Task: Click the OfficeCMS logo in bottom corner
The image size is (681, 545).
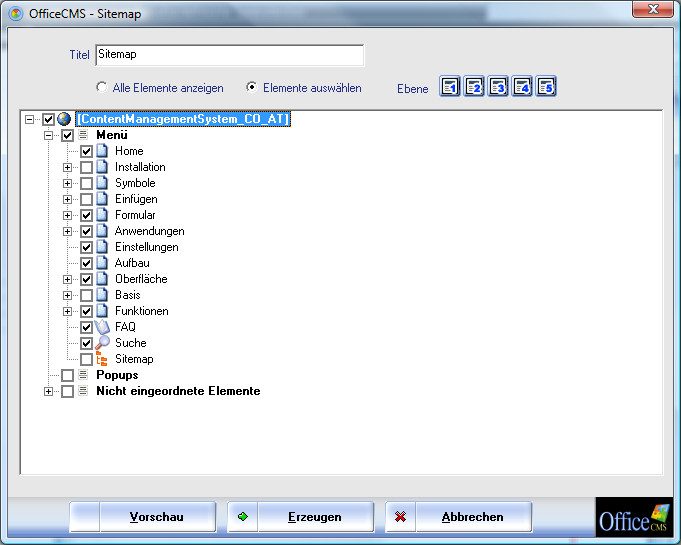Action: pyautogui.click(x=634, y=517)
